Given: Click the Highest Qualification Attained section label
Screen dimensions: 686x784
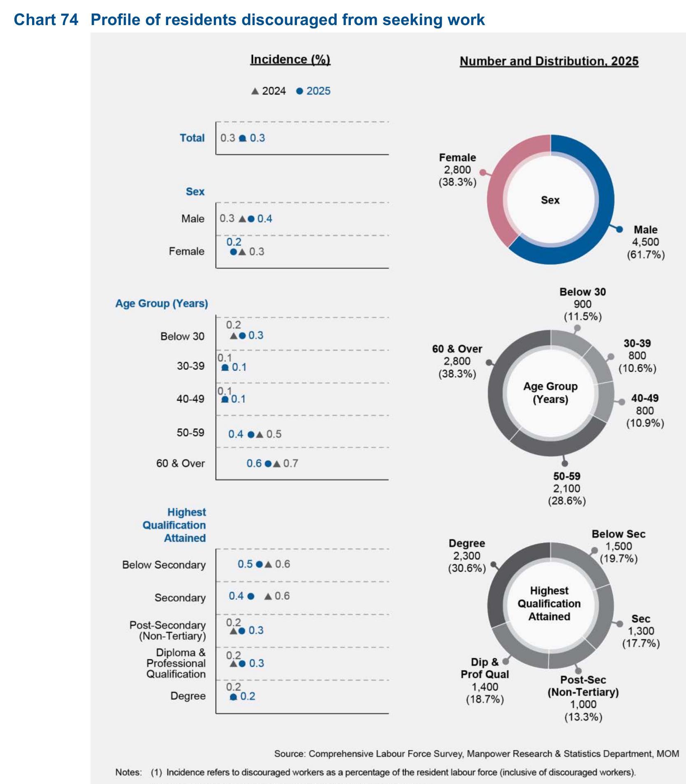Looking at the screenshot, I should pyautogui.click(x=174, y=525).
